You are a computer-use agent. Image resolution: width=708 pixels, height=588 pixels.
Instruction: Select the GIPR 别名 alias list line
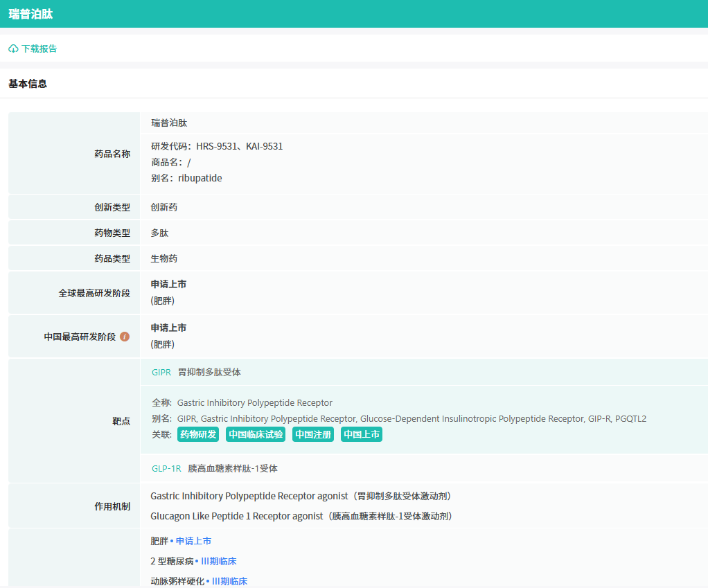tap(399, 419)
